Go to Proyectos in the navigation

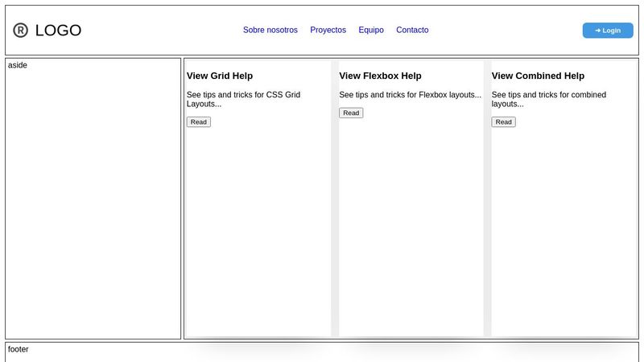coord(328,30)
